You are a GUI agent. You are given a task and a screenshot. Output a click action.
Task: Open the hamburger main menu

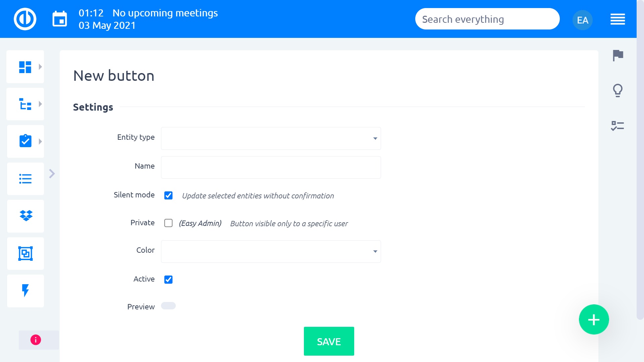[618, 19]
